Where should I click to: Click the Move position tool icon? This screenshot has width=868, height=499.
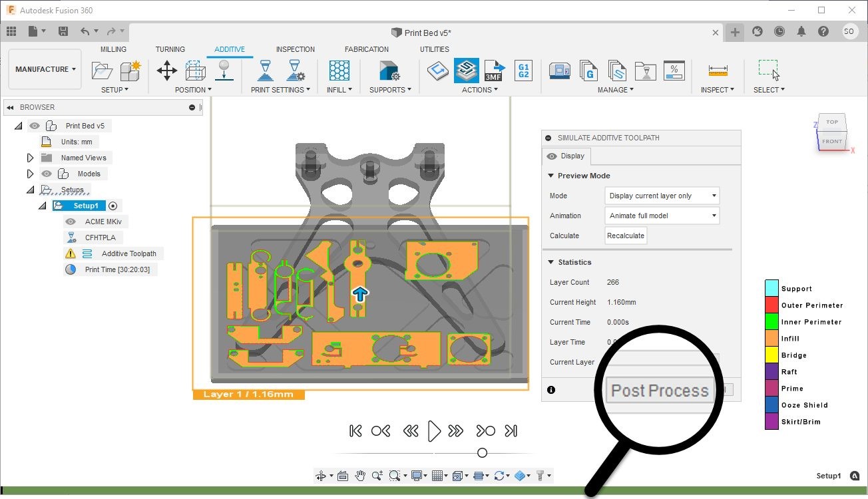coord(166,71)
